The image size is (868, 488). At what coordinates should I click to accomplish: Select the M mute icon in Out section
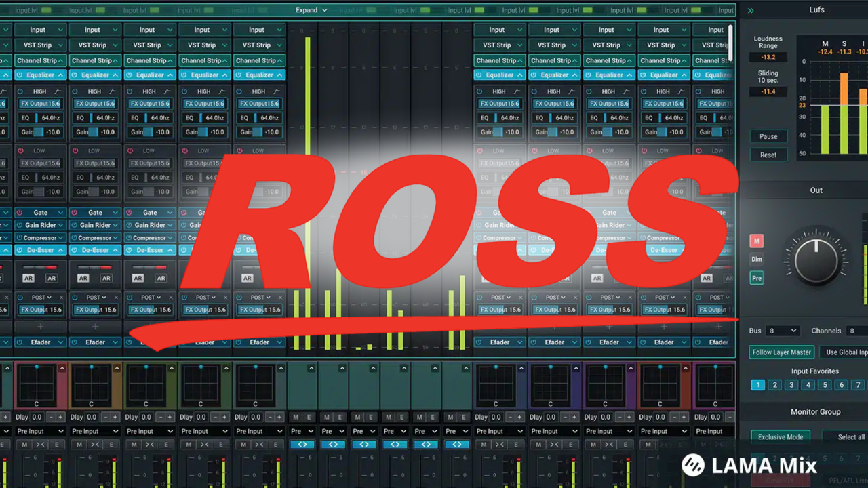coord(756,241)
